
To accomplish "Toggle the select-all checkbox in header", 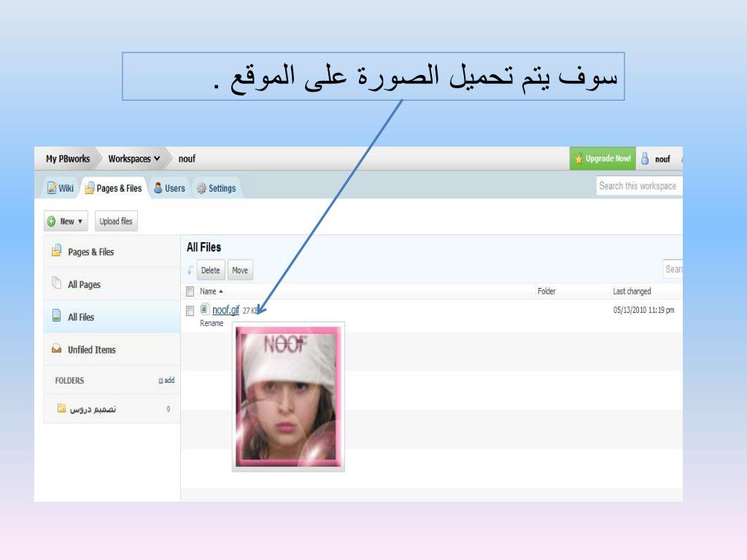I will tap(190, 291).
